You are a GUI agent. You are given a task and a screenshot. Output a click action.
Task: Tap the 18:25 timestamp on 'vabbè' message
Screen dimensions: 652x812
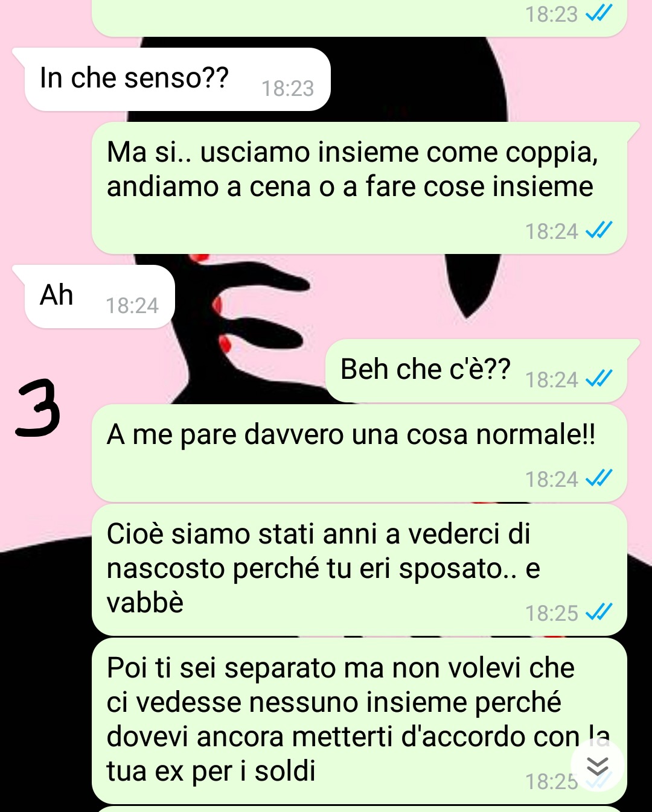551,614
